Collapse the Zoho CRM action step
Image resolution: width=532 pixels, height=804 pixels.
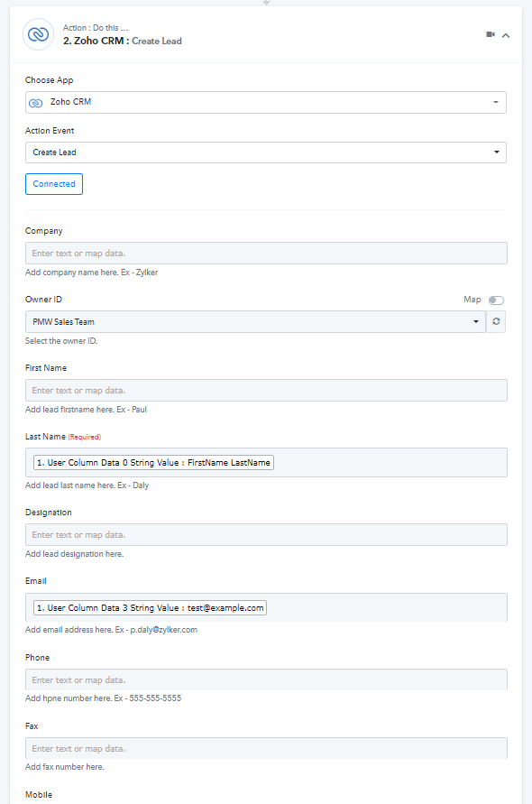point(506,35)
